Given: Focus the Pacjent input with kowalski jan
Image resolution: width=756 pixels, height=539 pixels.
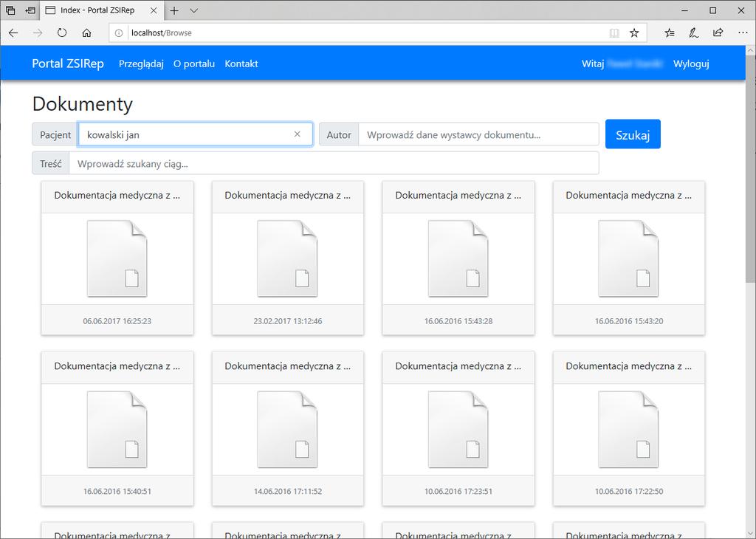Looking at the screenshot, I should click(x=195, y=134).
